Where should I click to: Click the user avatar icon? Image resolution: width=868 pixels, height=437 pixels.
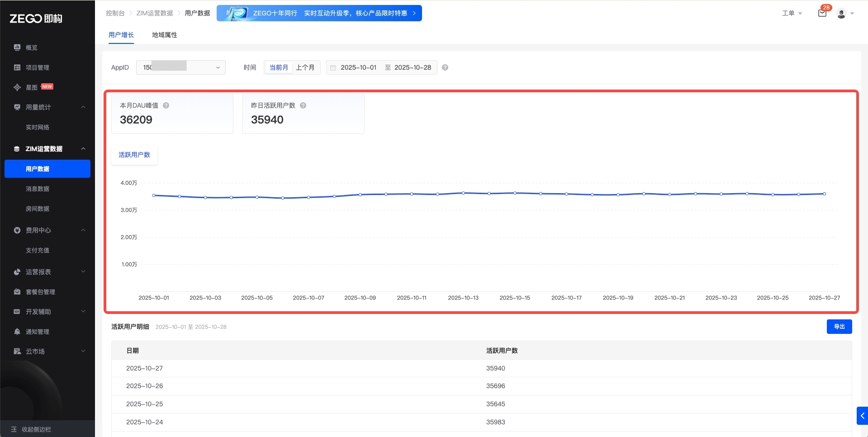tap(841, 14)
